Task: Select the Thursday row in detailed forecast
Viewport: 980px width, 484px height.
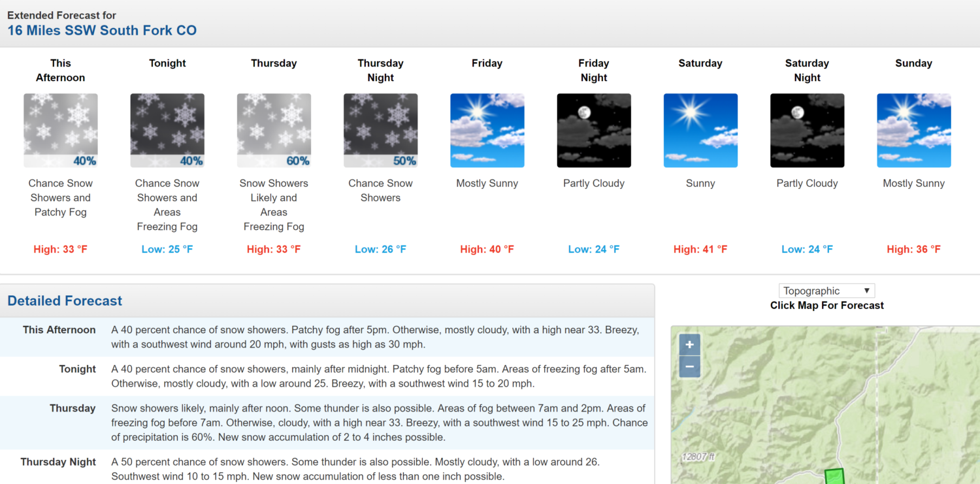Action: pos(327,423)
